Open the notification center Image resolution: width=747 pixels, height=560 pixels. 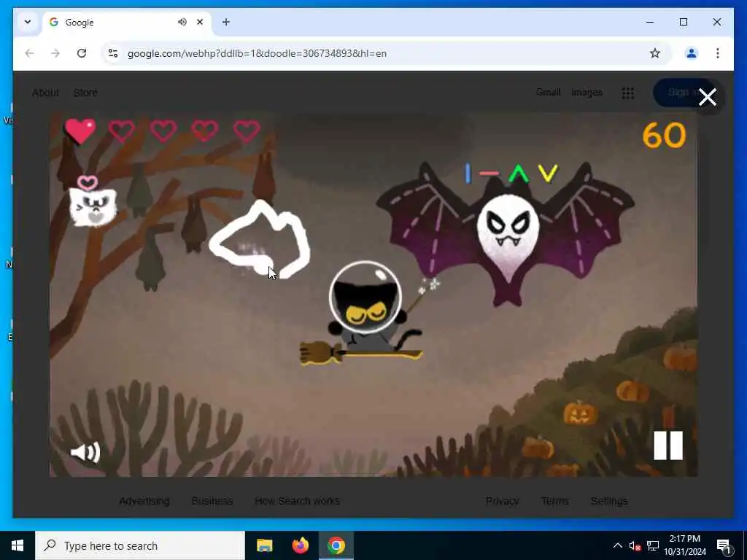724,545
